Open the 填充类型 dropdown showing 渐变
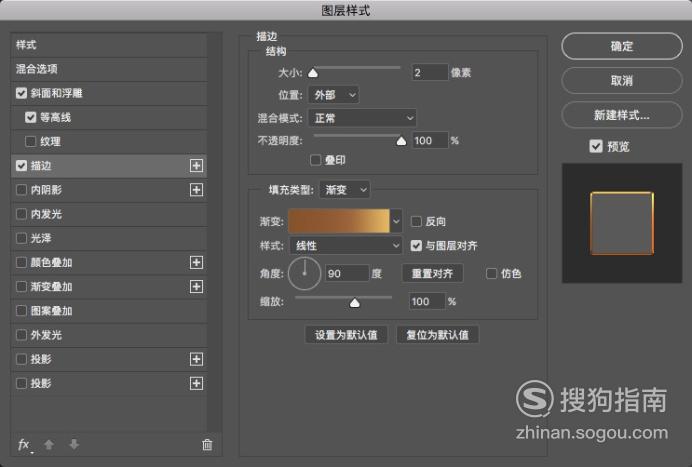The height and width of the screenshot is (467, 692). [345, 190]
